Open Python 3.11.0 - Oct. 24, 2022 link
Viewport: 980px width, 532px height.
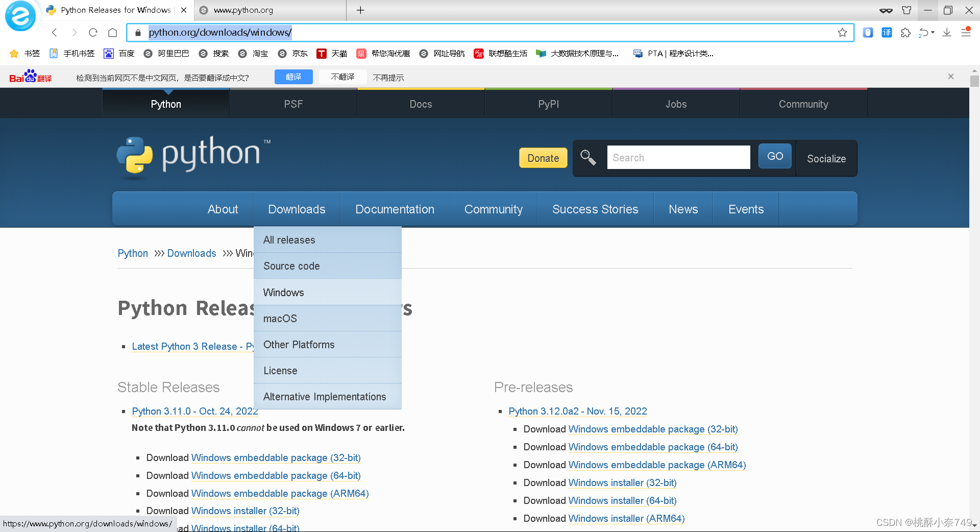point(194,411)
